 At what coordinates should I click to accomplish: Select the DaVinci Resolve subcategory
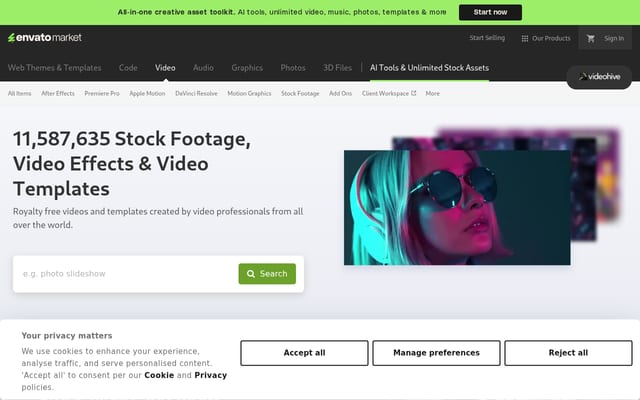pyautogui.click(x=196, y=93)
